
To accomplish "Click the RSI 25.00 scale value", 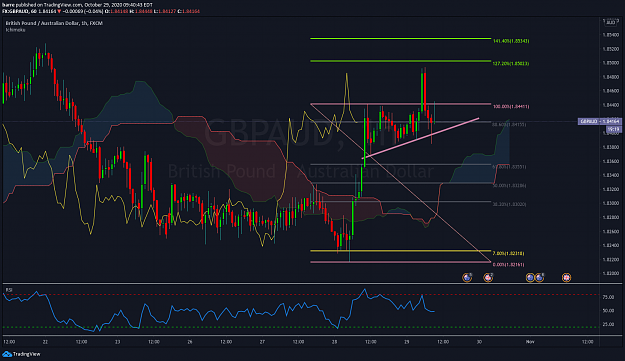I will [608, 324].
